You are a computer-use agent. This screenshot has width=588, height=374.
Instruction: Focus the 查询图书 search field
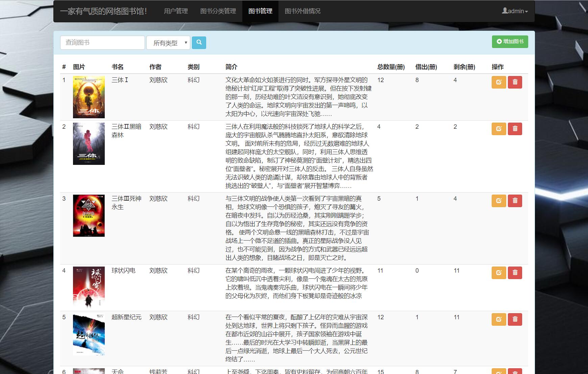click(x=102, y=43)
